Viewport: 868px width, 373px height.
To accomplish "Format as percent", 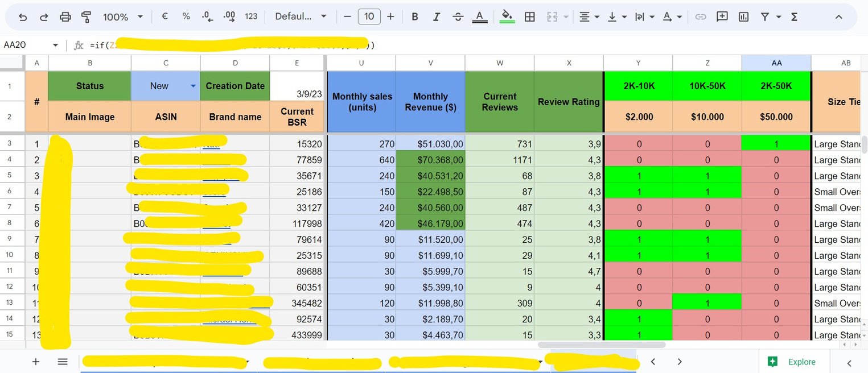I will 186,16.
